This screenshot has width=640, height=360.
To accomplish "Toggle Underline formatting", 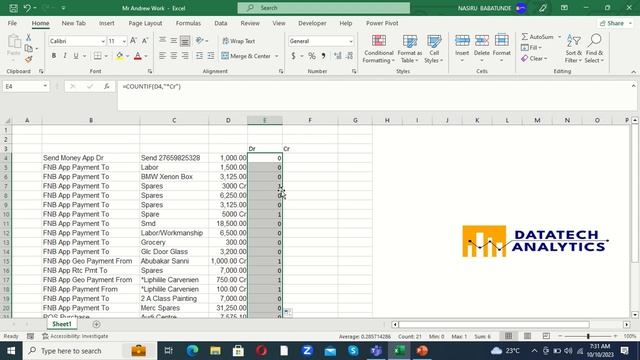I will (76, 56).
